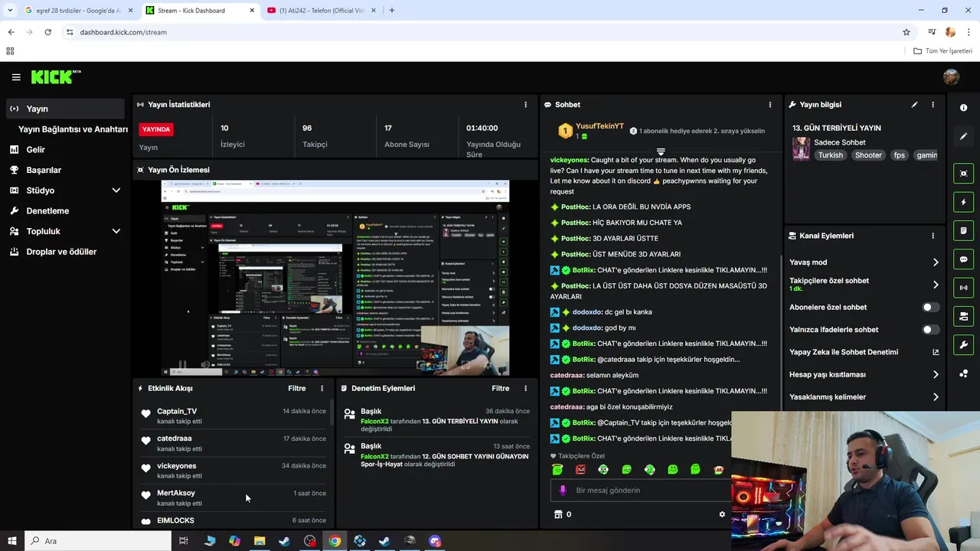Toggle the broadcast signal widget in the right rail
This screenshot has height=551, width=980.
tap(963, 288)
